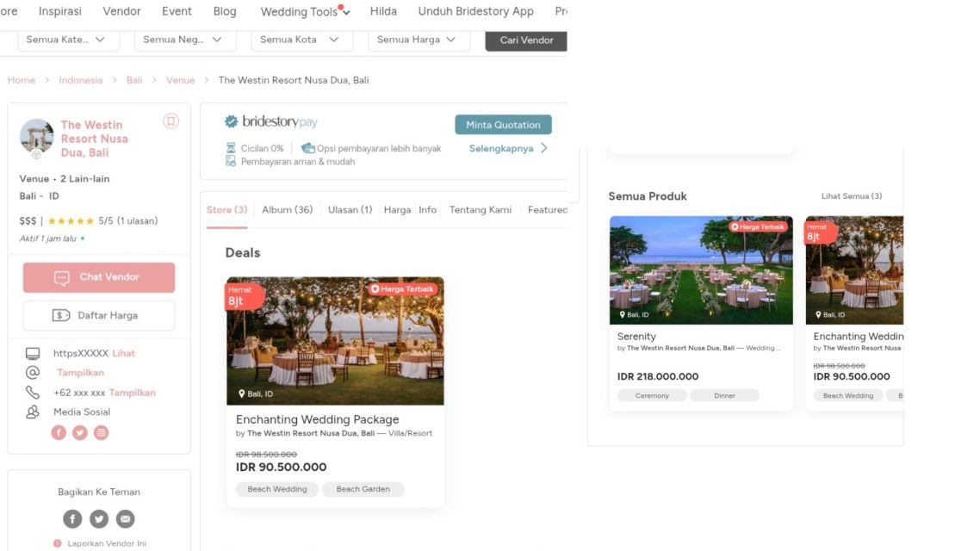
Task: Open the Semua Kota dropdown
Action: coord(302,40)
